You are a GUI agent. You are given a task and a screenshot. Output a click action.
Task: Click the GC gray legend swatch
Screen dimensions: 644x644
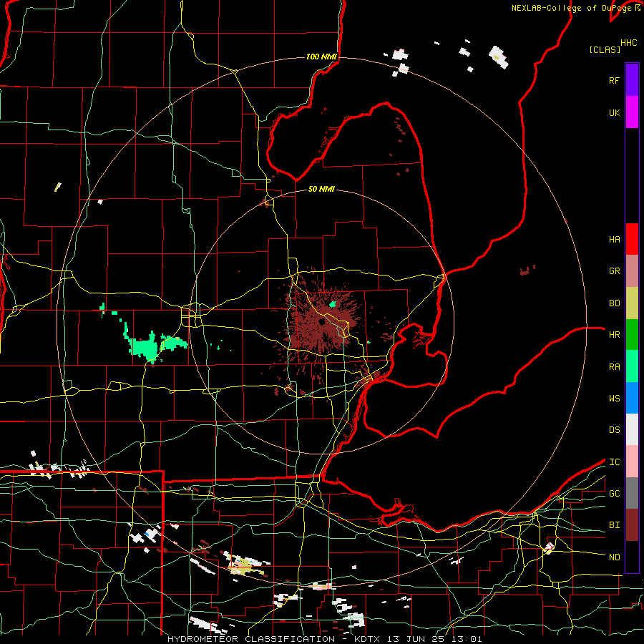coord(632,493)
